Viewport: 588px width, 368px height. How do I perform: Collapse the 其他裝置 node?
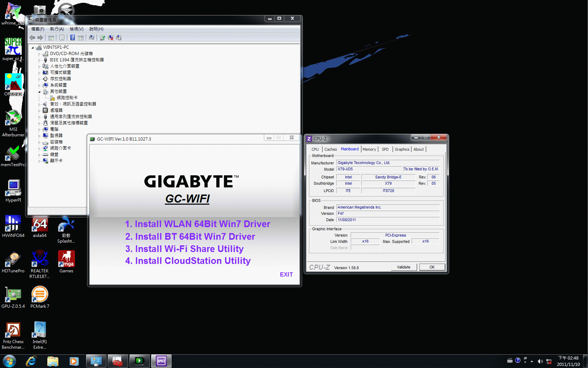pos(39,92)
